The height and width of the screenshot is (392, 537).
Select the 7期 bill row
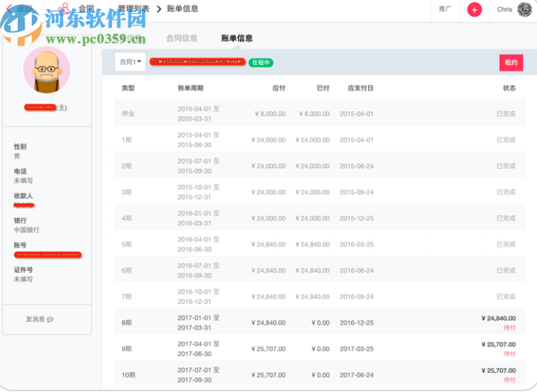coord(320,295)
